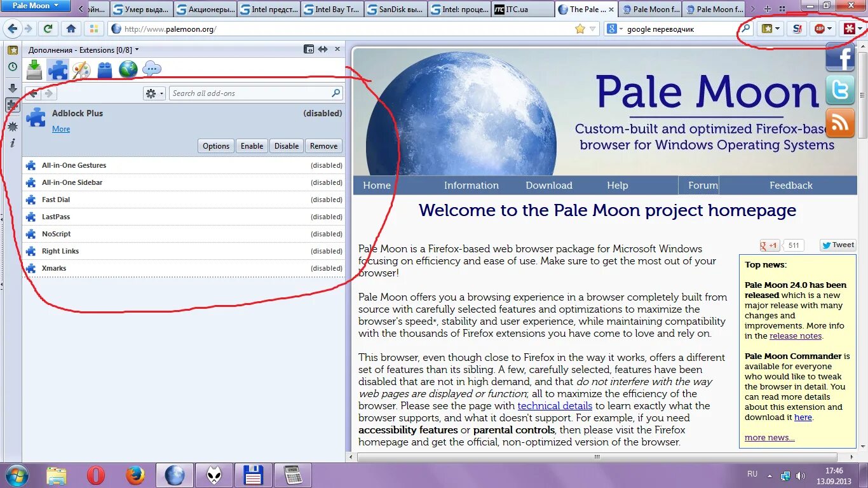The width and height of the screenshot is (868, 488).
Task: Select the blue puzzle Extensions category icon
Action: tap(58, 69)
